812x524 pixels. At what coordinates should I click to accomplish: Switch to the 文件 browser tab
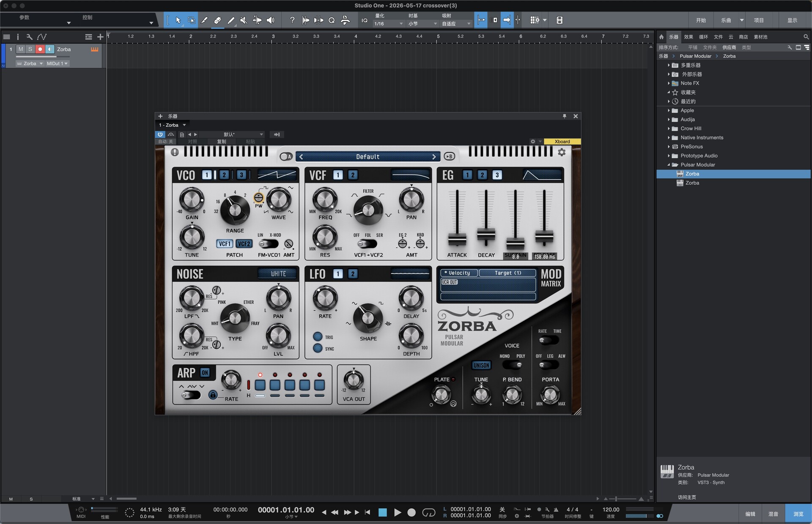718,37
